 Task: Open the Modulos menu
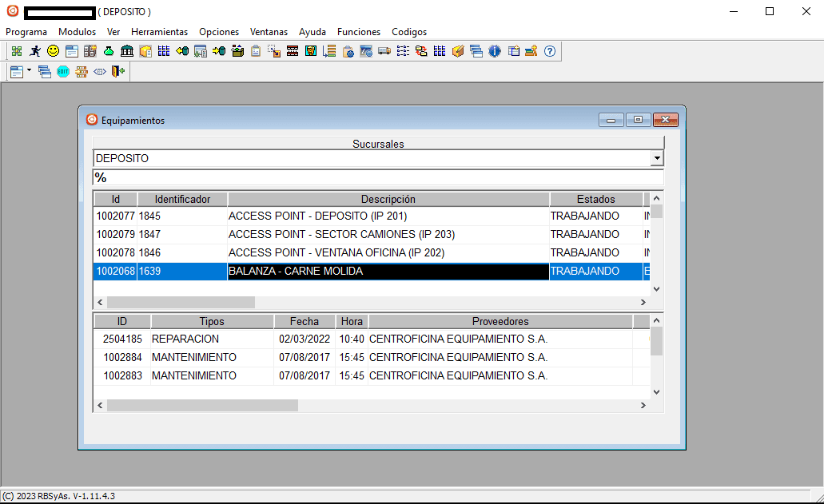[78, 32]
